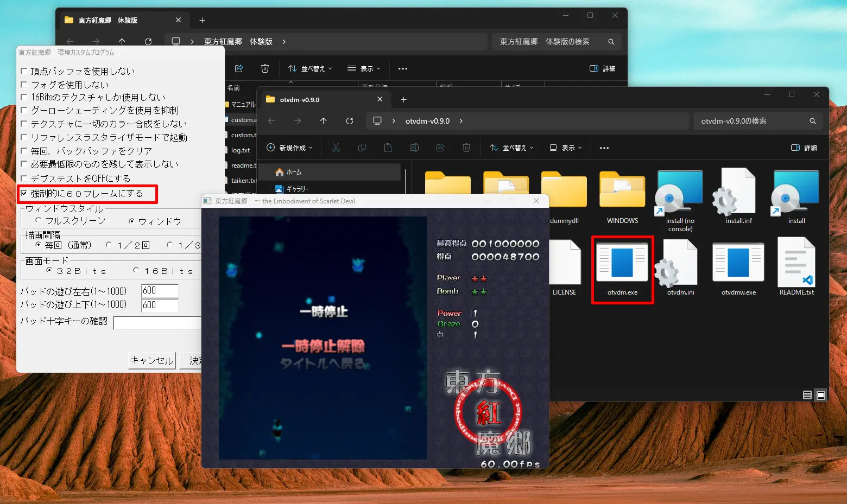Select the 16Bits screen mode option
Image resolution: width=847 pixels, height=504 pixels.
[x=136, y=270]
